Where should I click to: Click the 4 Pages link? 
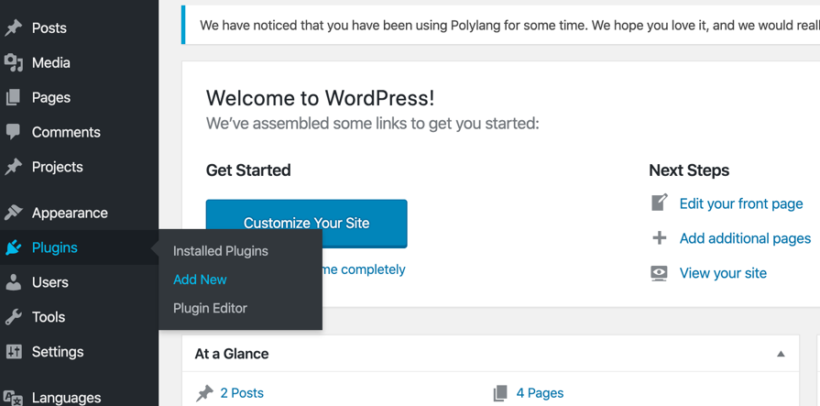[540, 393]
